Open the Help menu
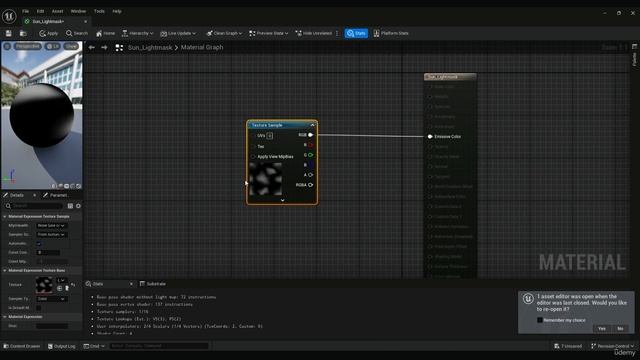640x360 pixels. pos(117,11)
